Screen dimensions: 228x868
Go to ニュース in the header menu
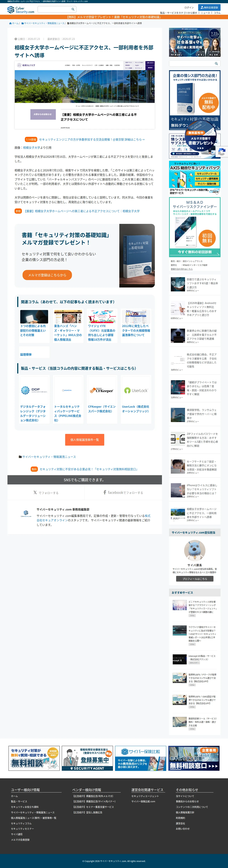pyautogui.click(x=205, y=13)
